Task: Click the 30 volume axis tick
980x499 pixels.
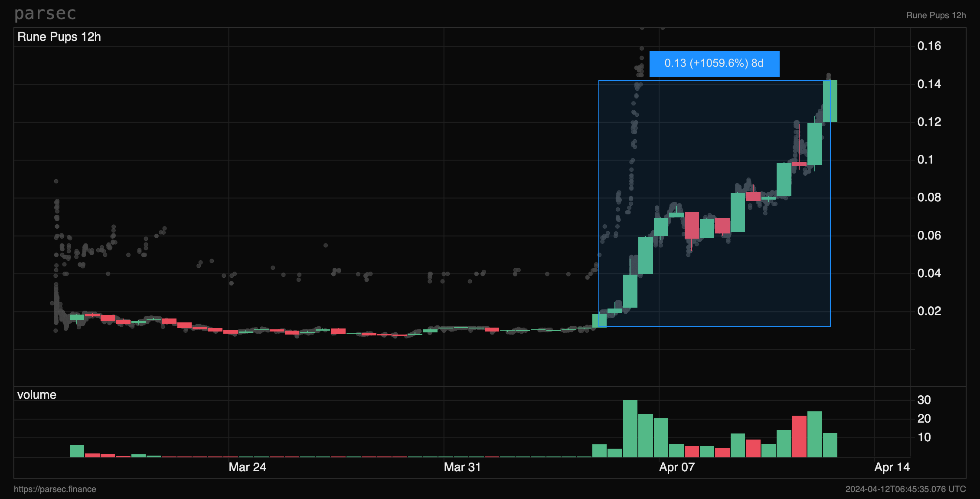Action: pos(924,400)
